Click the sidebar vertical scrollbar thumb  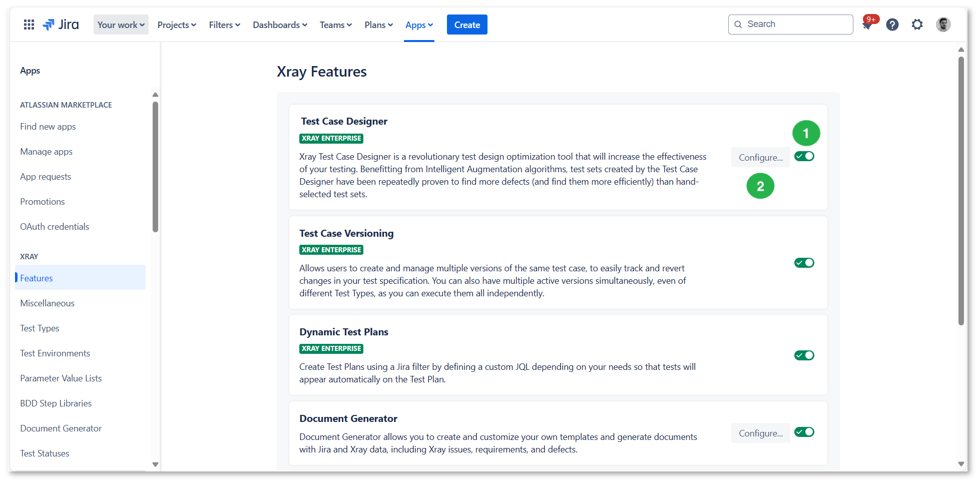coord(155,167)
